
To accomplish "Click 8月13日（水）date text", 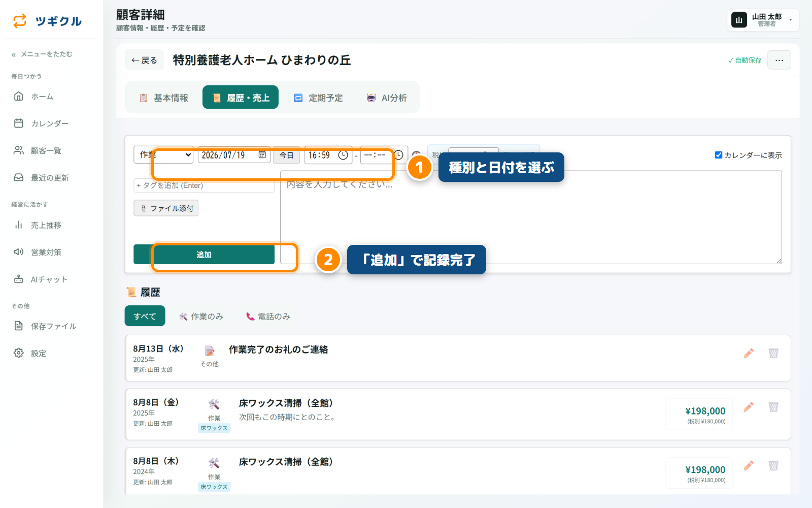I will coord(158,348).
